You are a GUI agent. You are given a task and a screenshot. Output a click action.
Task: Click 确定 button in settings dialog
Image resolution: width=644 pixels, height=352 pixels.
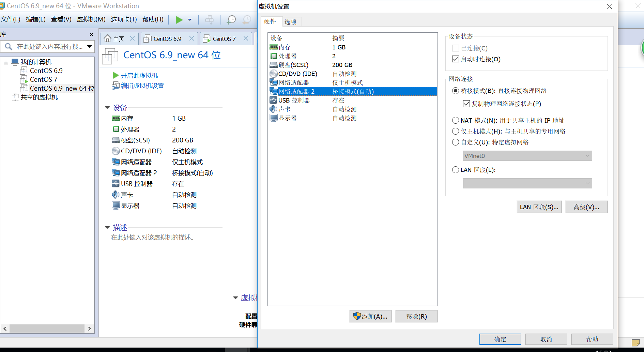(500, 339)
